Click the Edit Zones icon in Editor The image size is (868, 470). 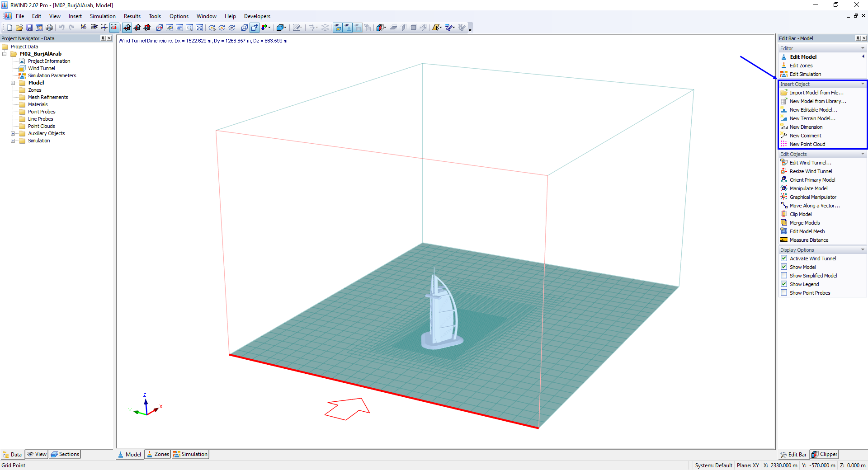tap(784, 66)
